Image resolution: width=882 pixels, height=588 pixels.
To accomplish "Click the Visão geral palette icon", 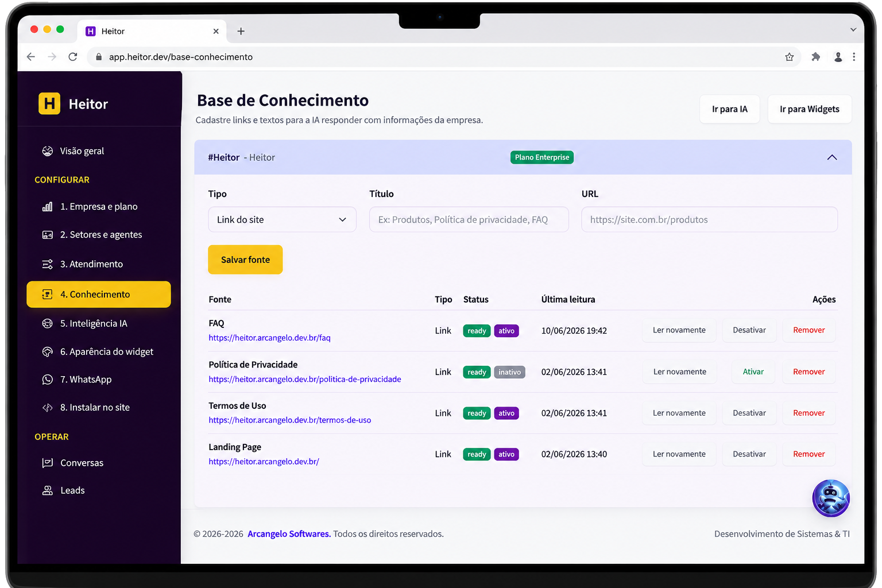I will pos(48,151).
